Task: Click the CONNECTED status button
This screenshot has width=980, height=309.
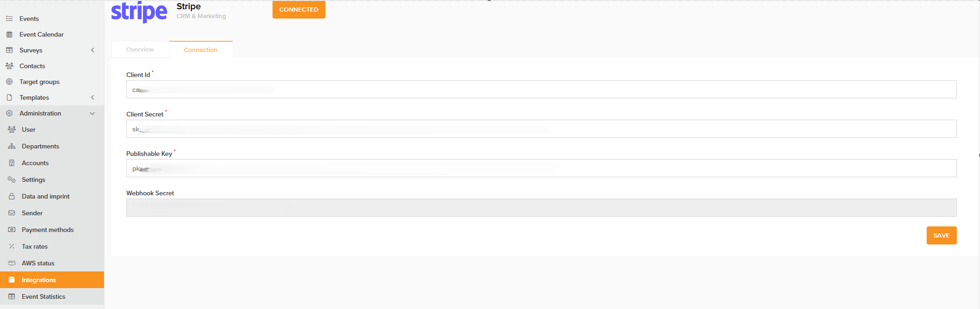Action: pos(299,10)
